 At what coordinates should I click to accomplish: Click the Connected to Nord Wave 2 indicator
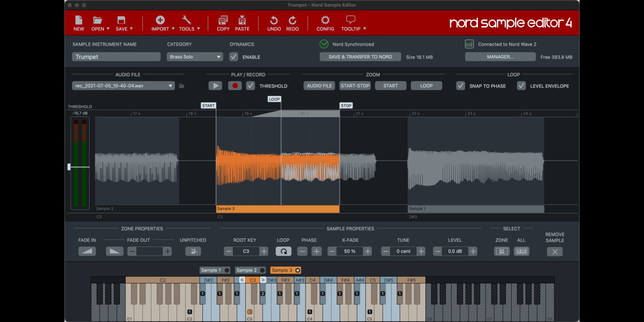[469, 44]
